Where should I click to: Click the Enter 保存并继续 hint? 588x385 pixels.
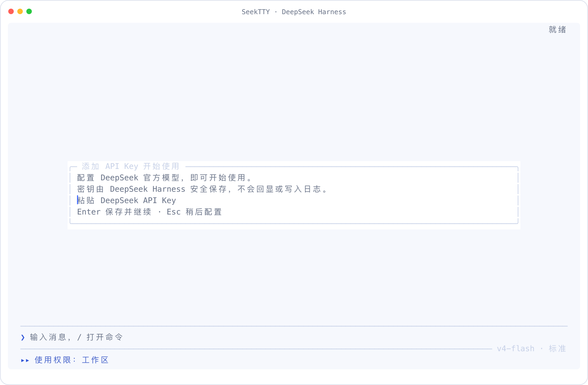114,212
